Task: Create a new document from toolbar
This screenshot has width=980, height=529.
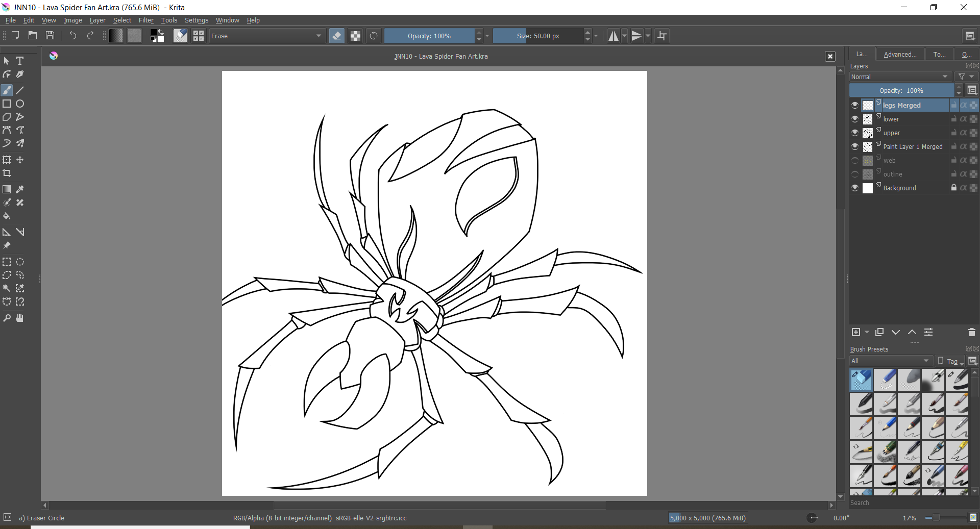Action: click(15, 36)
